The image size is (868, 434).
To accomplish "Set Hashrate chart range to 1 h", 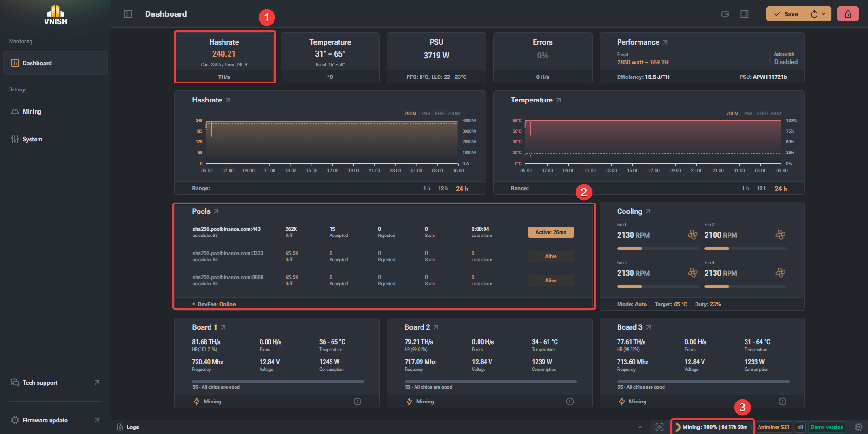I will coord(427,189).
